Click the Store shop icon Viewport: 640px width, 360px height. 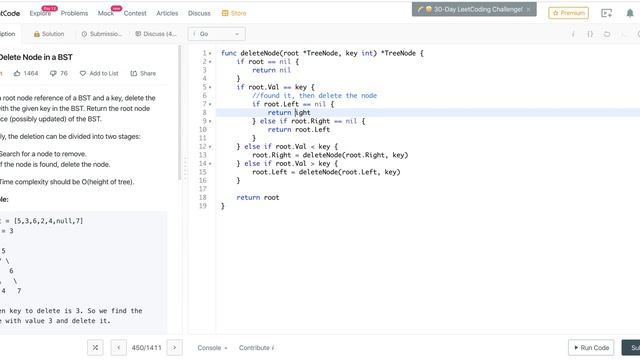tap(225, 13)
